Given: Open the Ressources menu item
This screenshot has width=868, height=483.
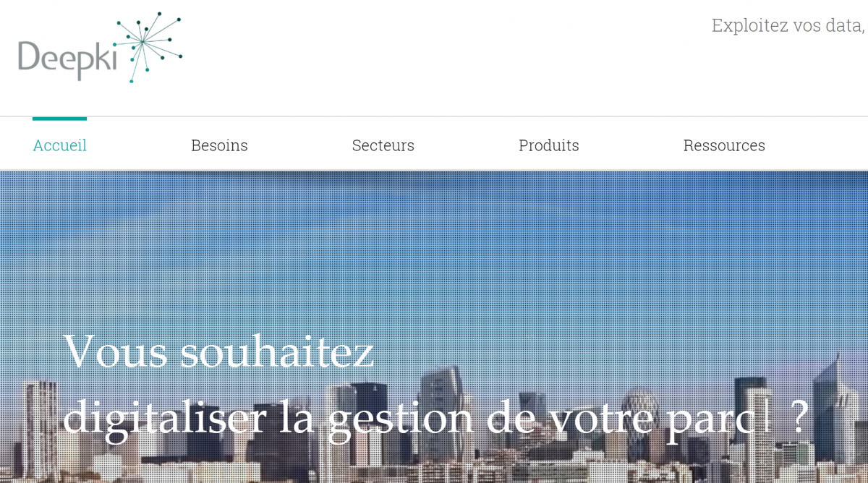Looking at the screenshot, I should click(x=724, y=145).
